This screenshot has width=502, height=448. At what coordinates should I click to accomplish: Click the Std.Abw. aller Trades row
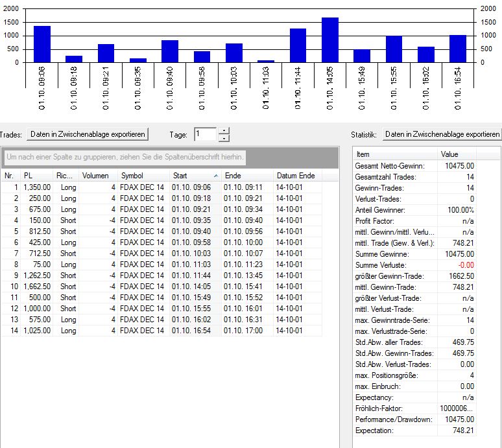(414, 342)
